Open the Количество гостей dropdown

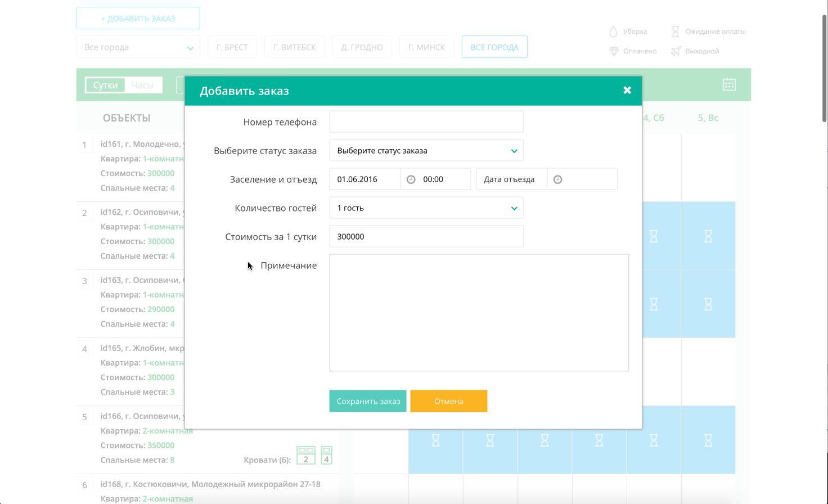(426, 208)
